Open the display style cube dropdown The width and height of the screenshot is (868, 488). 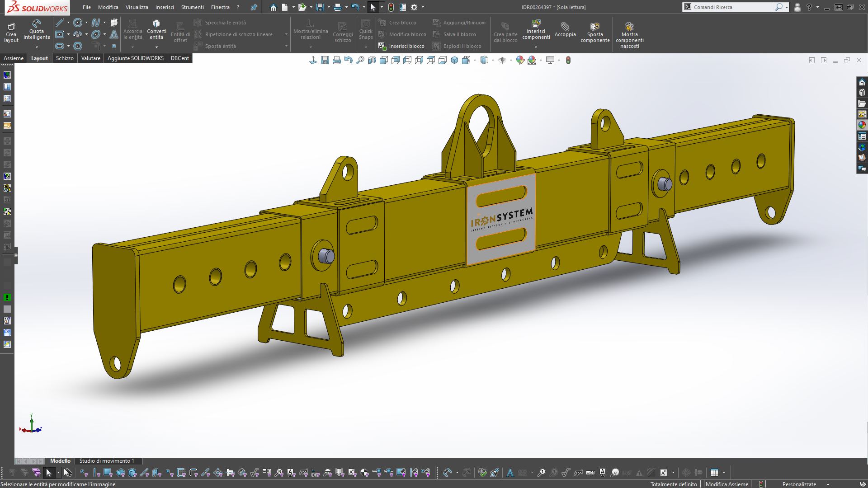tap(493, 60)
